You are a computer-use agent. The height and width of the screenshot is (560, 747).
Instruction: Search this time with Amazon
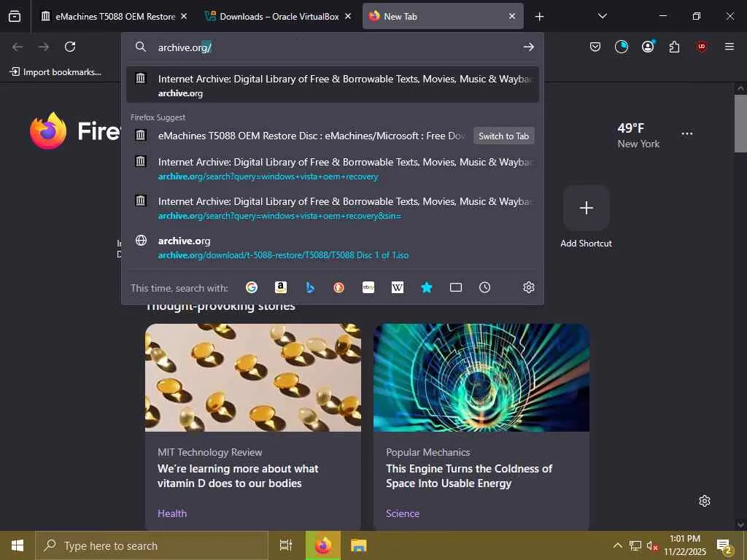(x=281, y=287)
